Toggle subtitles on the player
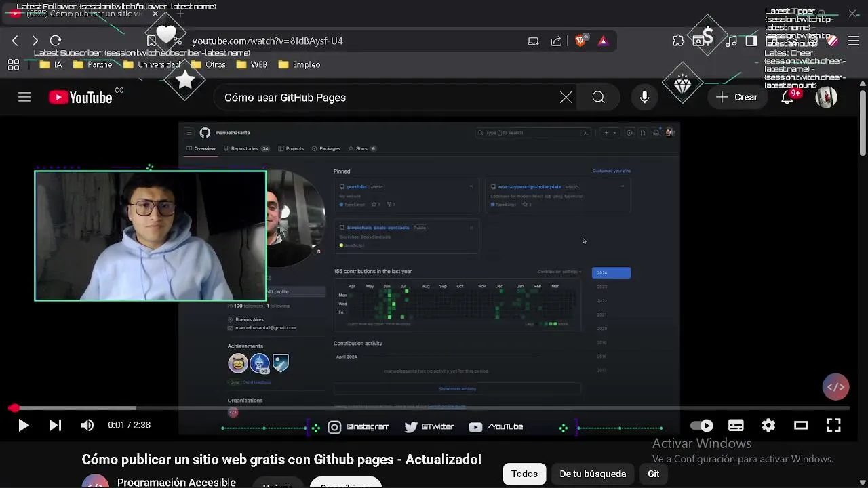 tap(736, 426)
